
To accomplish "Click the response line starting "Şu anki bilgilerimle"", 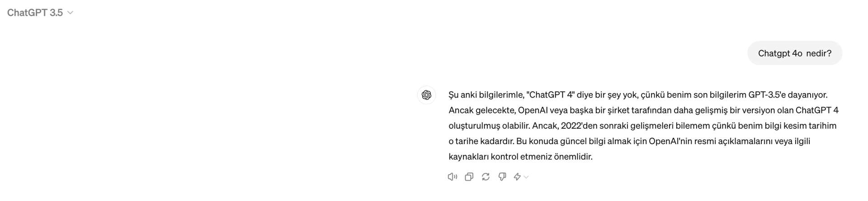I will (x=638, y=95).
